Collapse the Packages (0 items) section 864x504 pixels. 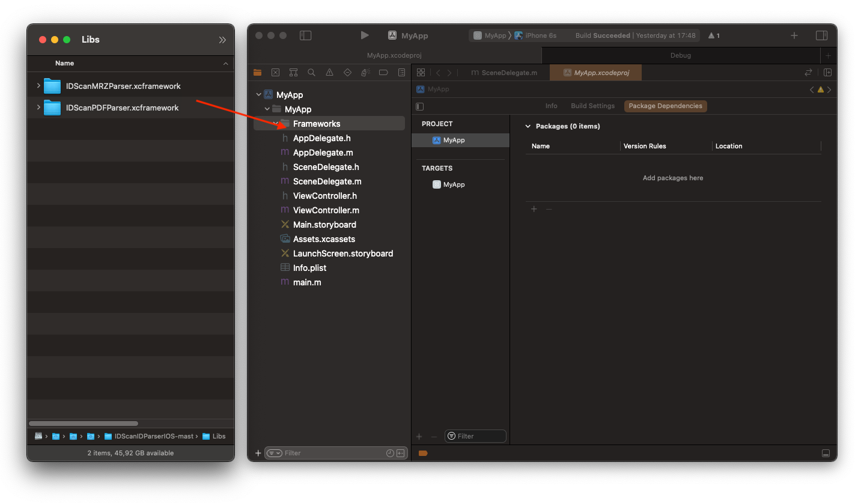point(528,126)
